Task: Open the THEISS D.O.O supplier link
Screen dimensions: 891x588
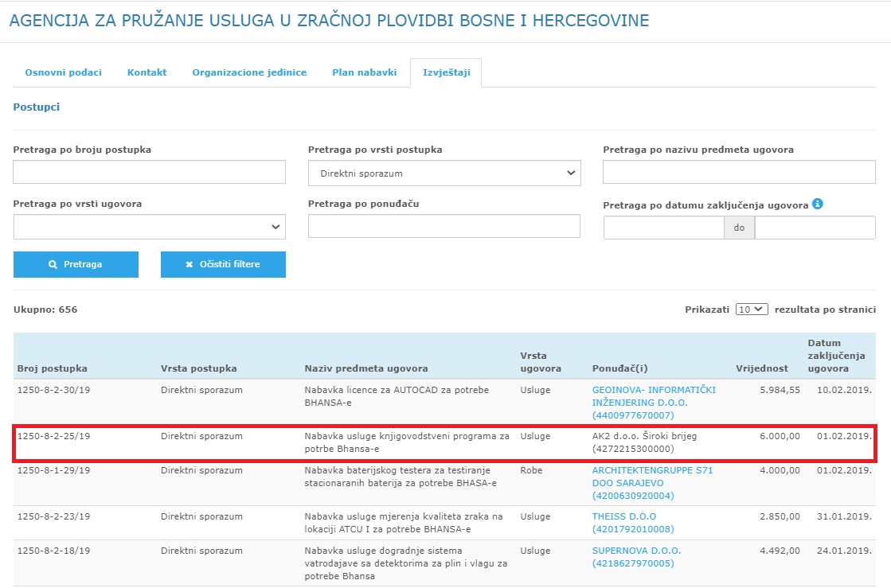Action: click(x=632, y=523)
